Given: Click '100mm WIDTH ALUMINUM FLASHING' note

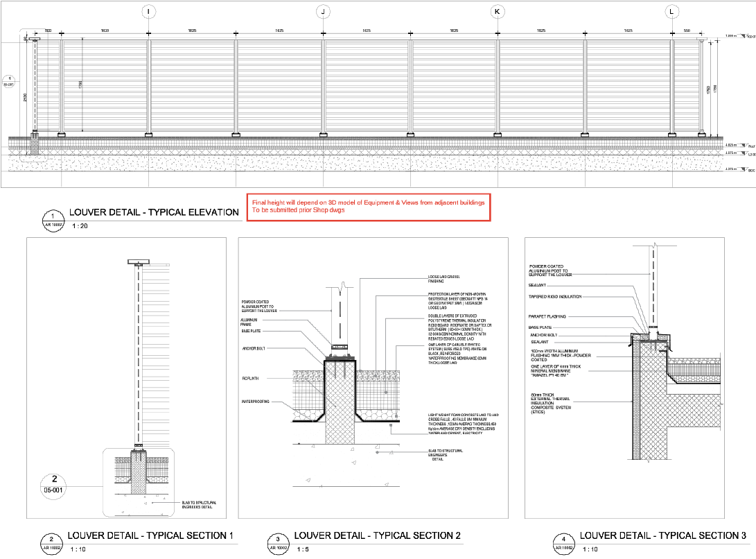Looking at the screenshot, I should click(x=561, y=355).
